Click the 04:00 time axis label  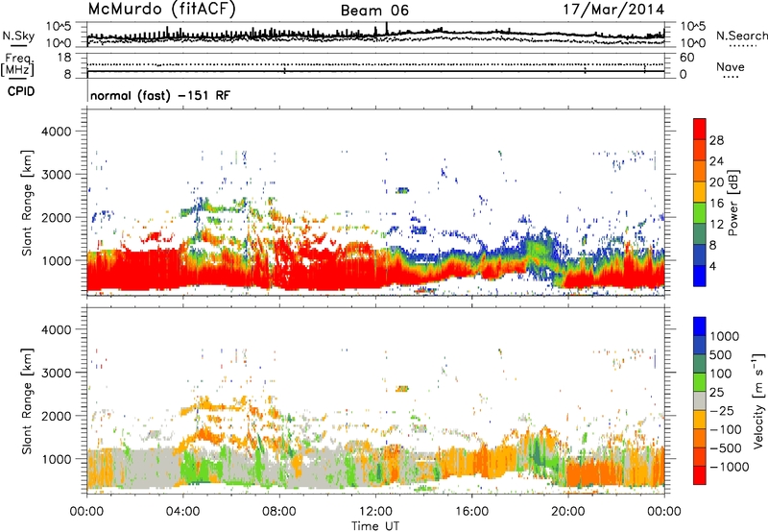click(182, 512)
